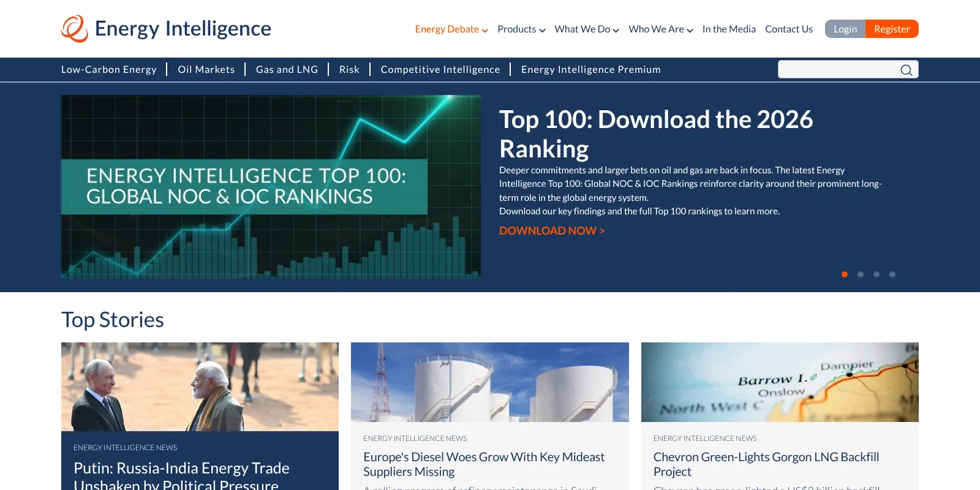Click the Energy Intelligence wordmark text
Image resolution: width=980 pixels, height=490 pixels.
click(183, 29)
